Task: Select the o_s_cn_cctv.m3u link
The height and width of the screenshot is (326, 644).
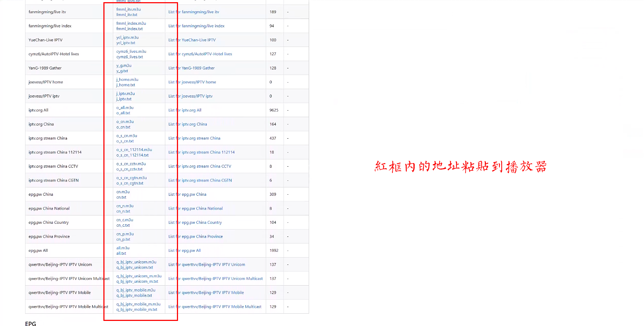Action: [x=131, y=164]
